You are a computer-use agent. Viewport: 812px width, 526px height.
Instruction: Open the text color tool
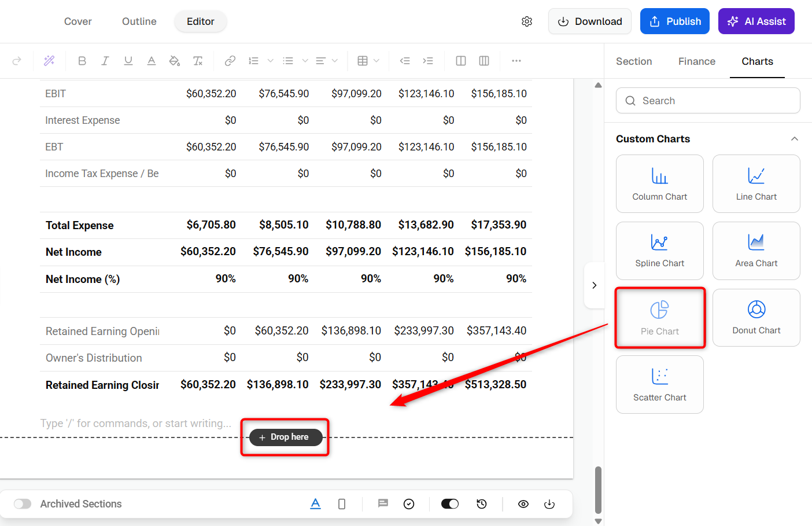[152, 61]
